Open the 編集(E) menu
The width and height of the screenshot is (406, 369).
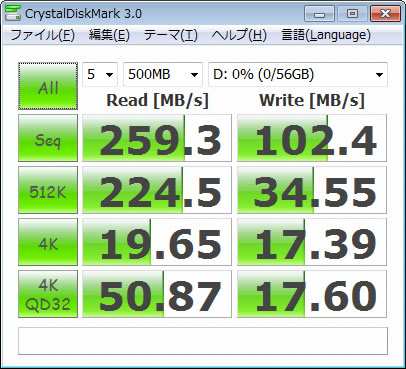coord(109,35)
